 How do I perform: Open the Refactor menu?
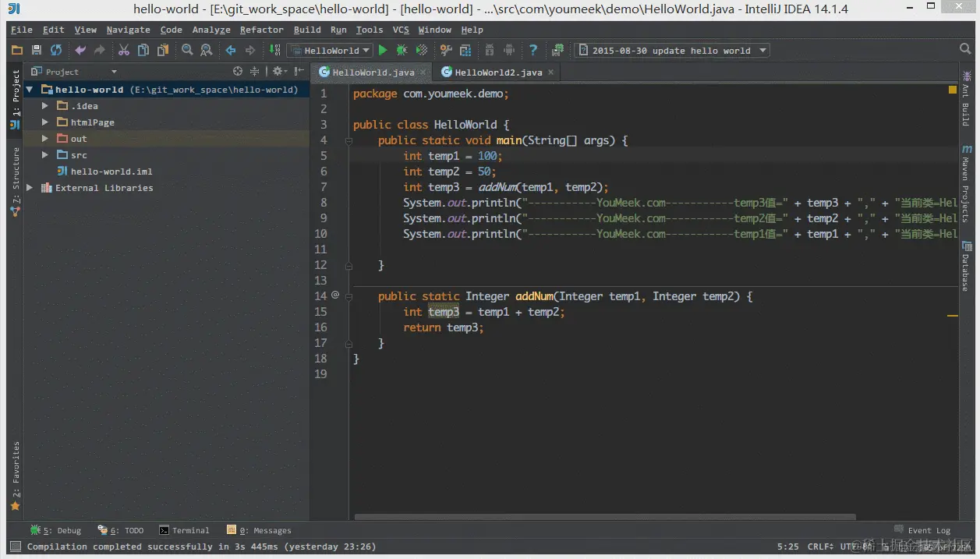261,30
